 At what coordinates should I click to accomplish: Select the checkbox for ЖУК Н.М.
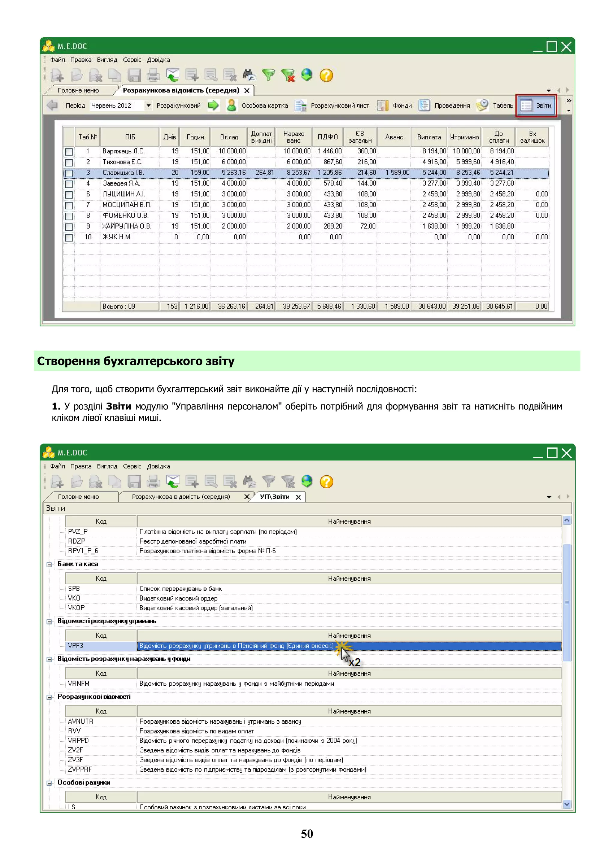[x=69, y=238]
